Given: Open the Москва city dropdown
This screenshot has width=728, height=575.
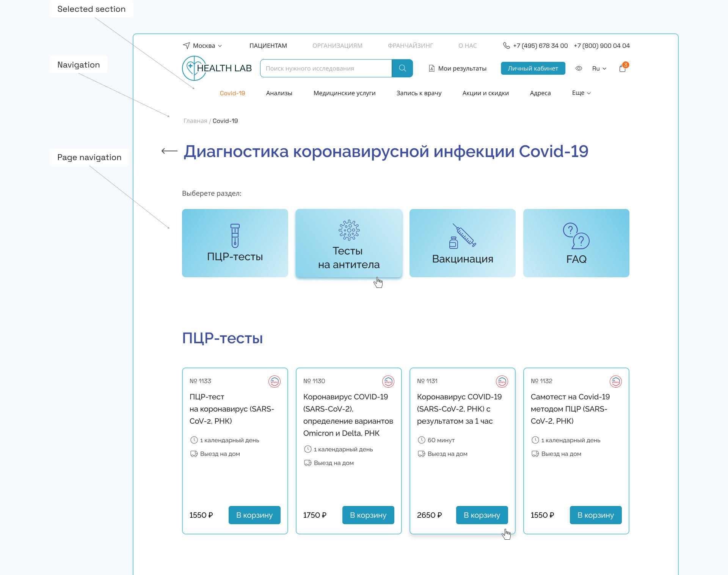Looking at the screenshot, I should click(207, 46).
